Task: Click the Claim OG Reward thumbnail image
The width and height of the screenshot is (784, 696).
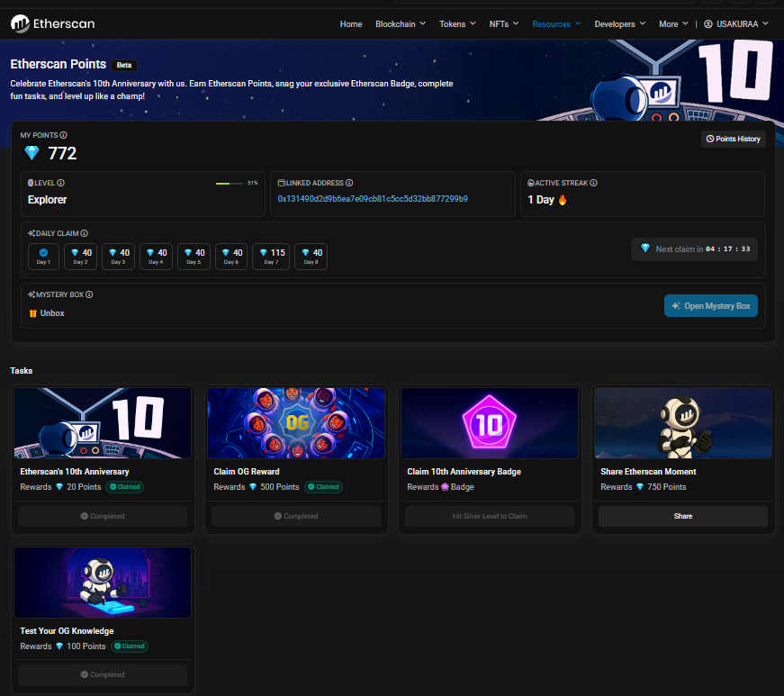Action: tap(296, 423)
